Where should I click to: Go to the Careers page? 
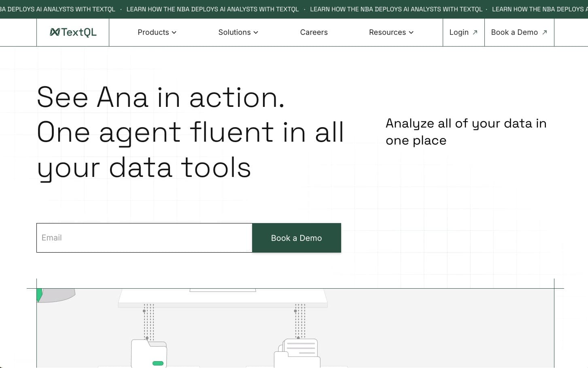pos(314,32)
